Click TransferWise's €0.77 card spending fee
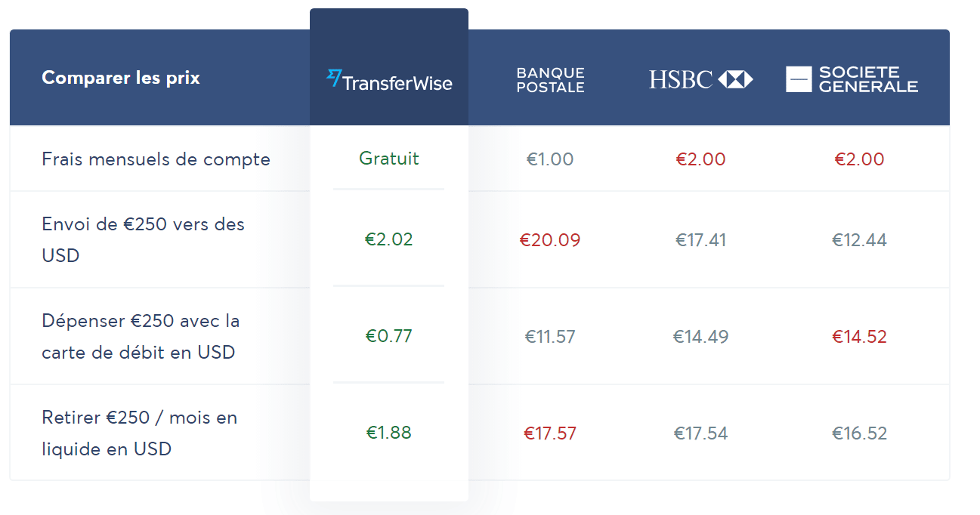 pyautogui.click(x=389, y=336)
